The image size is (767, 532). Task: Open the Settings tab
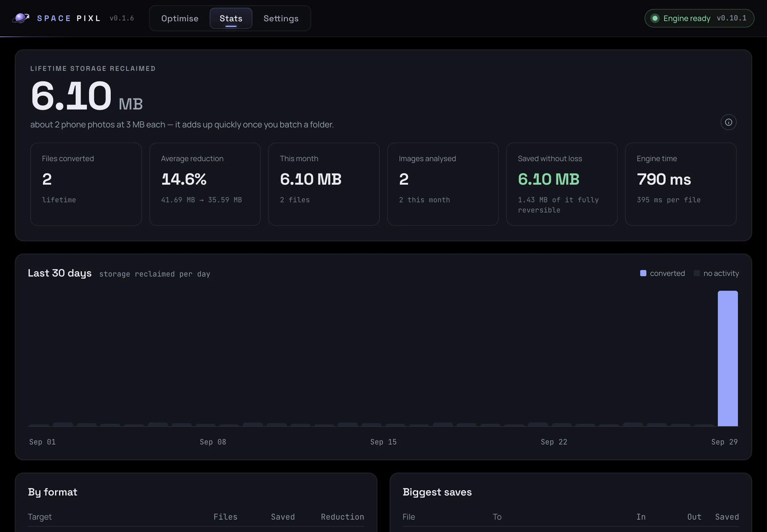click(x=281, y=18)
